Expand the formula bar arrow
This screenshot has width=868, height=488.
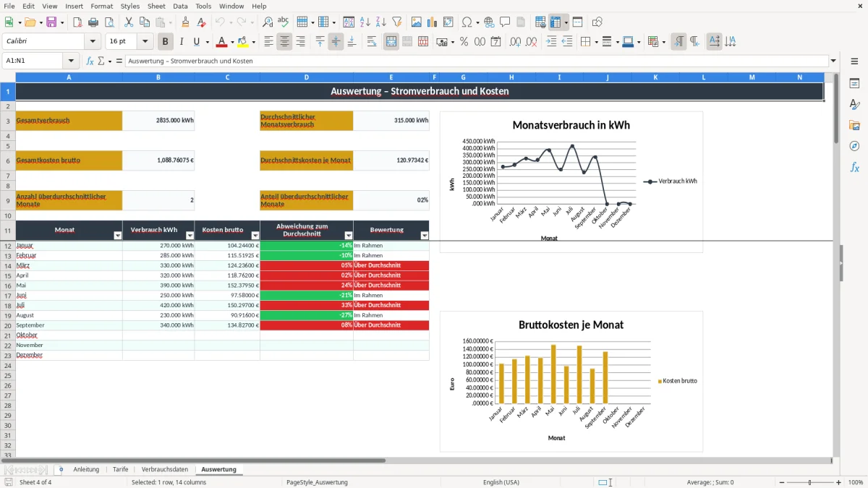(x=833, y=61)
